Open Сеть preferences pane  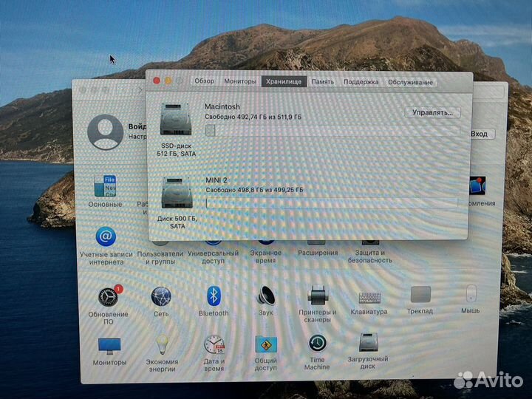[161, 297]
